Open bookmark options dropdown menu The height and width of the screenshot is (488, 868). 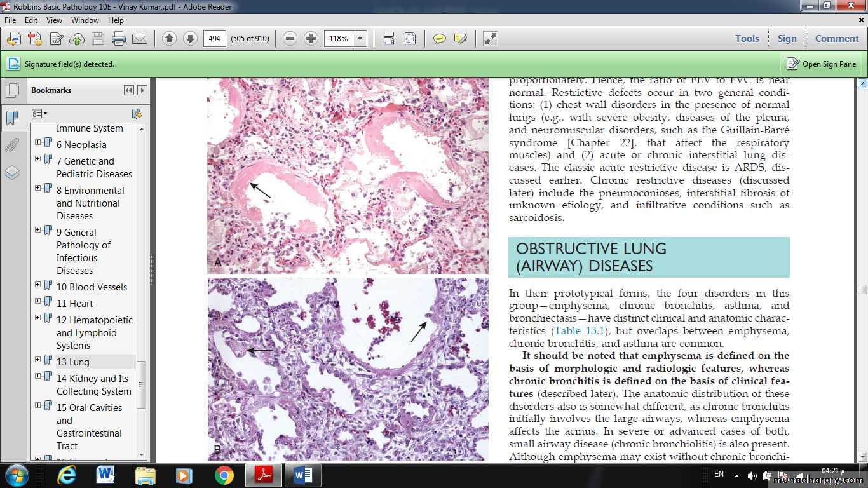pos(39,114)
